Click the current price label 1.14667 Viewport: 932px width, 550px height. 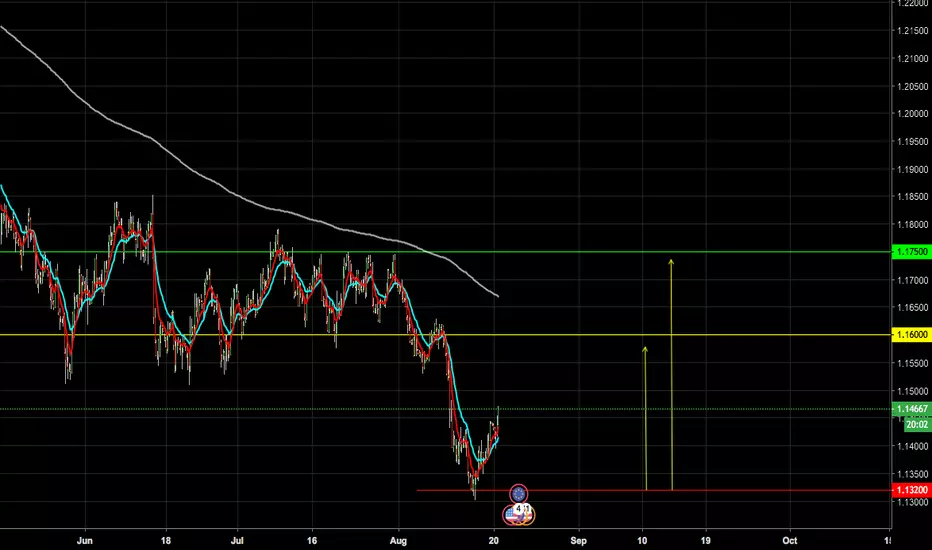click(x=912, y=409)
